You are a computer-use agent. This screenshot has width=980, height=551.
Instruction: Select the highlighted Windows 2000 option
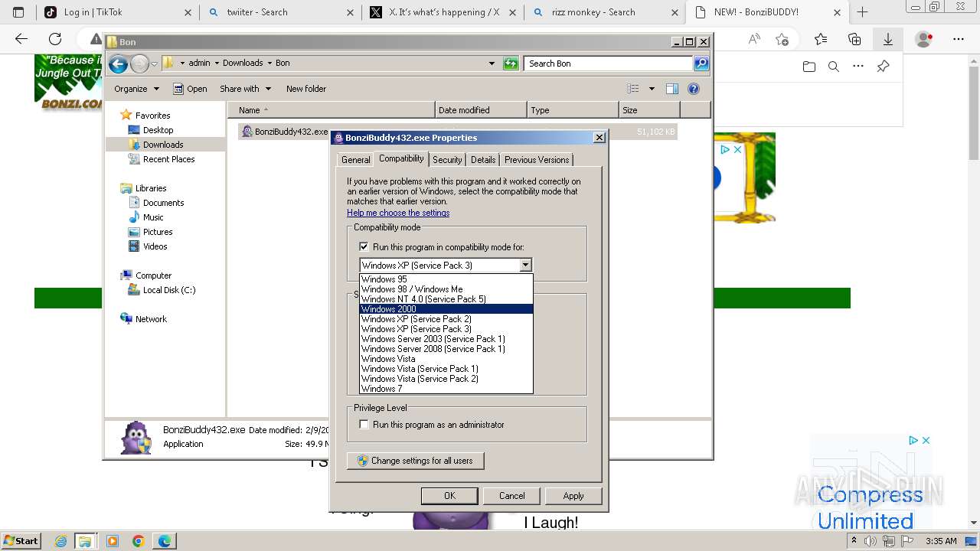coord(446,309)
